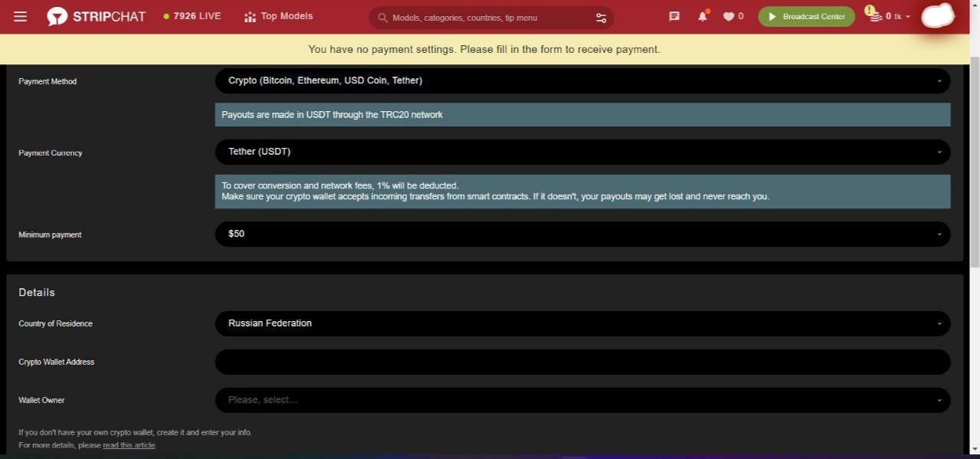Click the coins stack icon
Screen dimensions: 980x459
[875, 16]
